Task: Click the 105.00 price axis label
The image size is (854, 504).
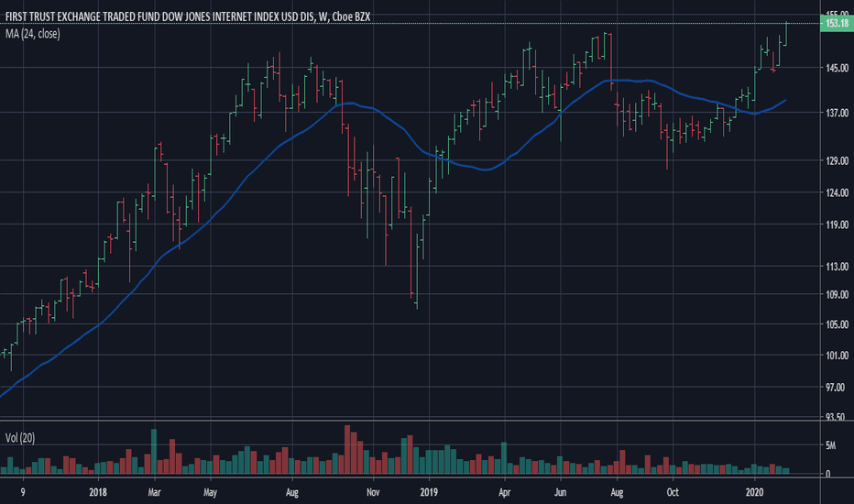Action: tap(838, 324)
